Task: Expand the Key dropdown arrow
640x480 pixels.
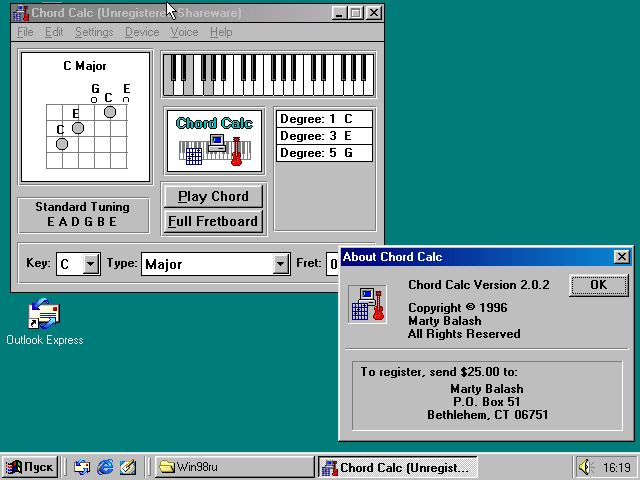Action: click(x=91, y=264)
